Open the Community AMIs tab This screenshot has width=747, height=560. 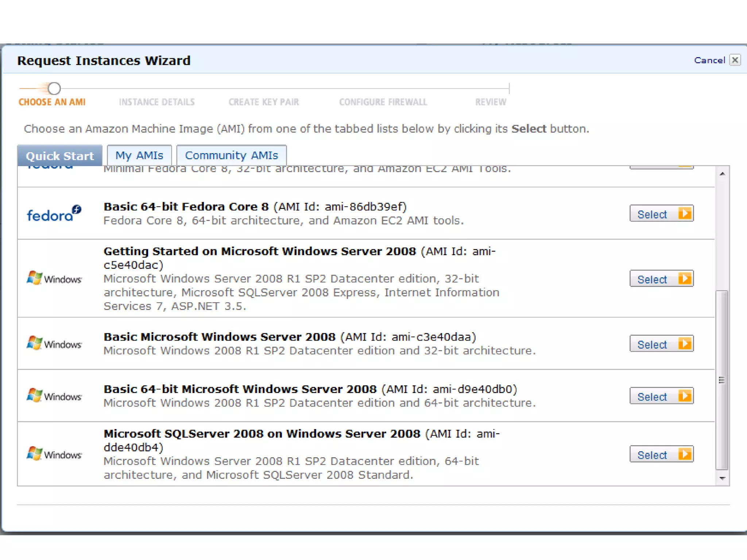tap(231, 156)
